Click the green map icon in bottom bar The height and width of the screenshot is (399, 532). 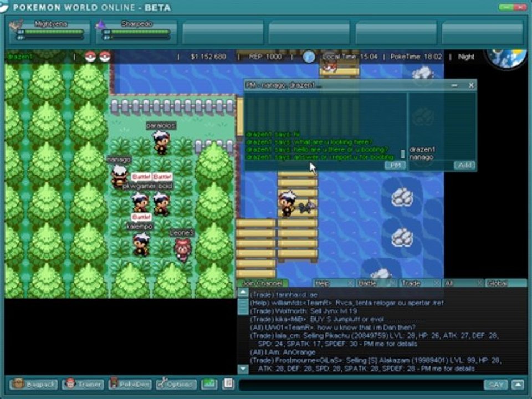point(209,383)
